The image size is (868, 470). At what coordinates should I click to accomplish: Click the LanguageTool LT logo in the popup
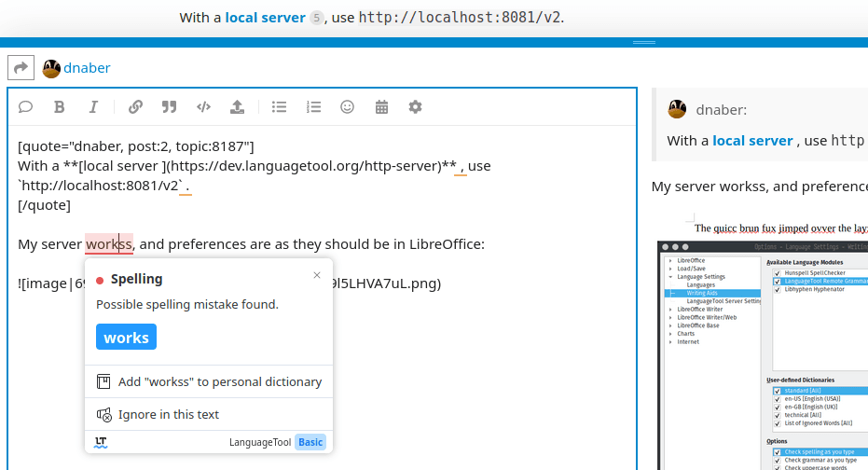(101, 442)
